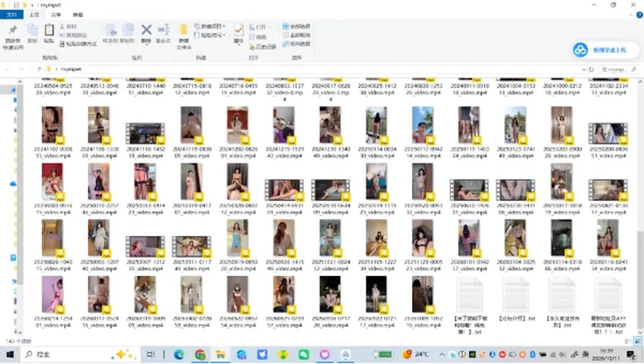Click the file list scroll-up arrow

click(640, 81)
